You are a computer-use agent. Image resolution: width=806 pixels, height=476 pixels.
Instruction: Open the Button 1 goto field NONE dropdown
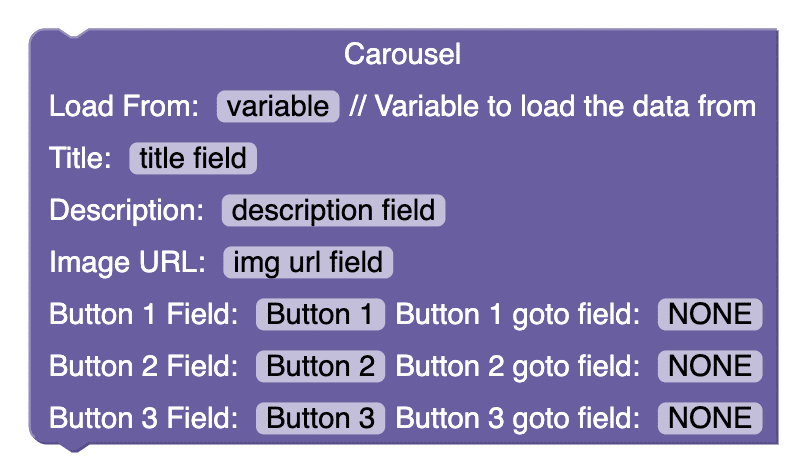(x=710, y=314)
